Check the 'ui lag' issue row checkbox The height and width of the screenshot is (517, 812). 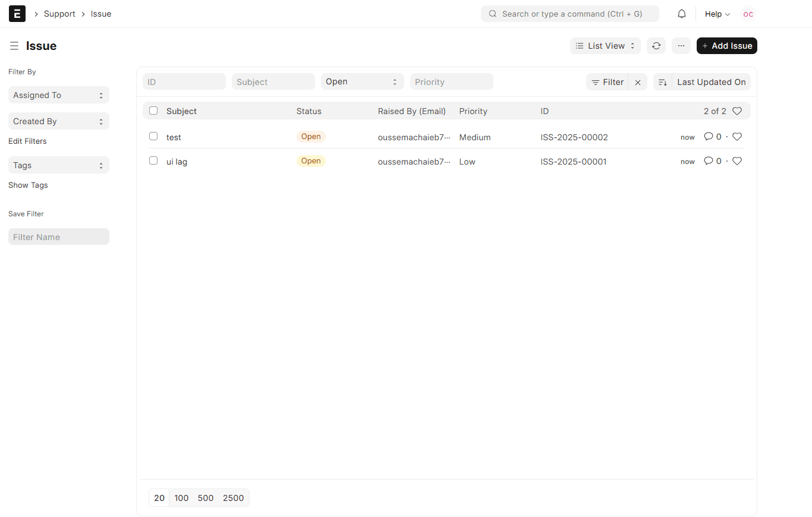pyautogui.click(x=153, y=160)
